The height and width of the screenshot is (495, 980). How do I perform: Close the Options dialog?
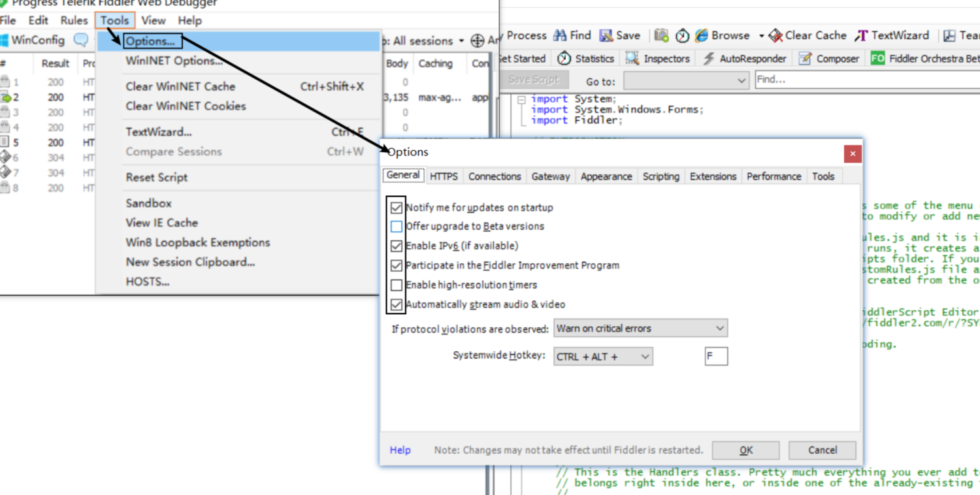click(852, 154)
